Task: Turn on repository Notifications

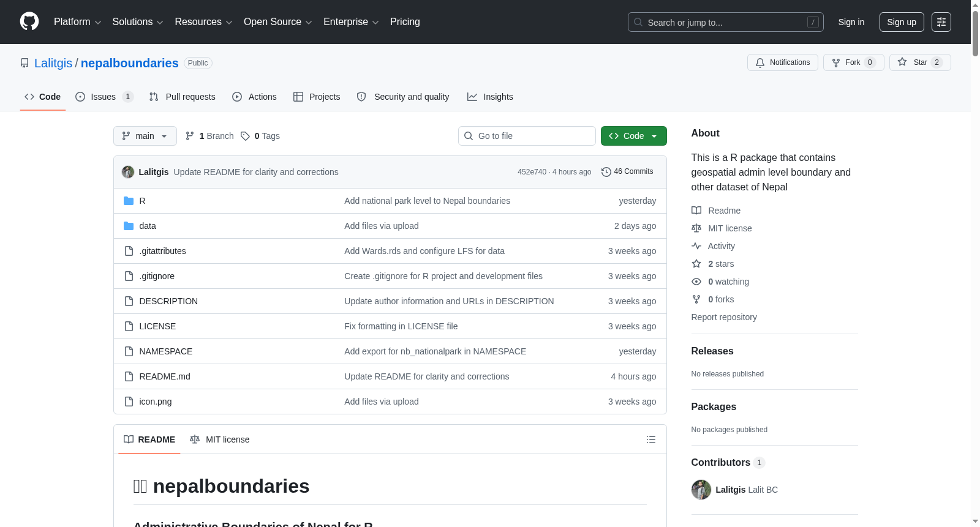Action: coord(783,62)
